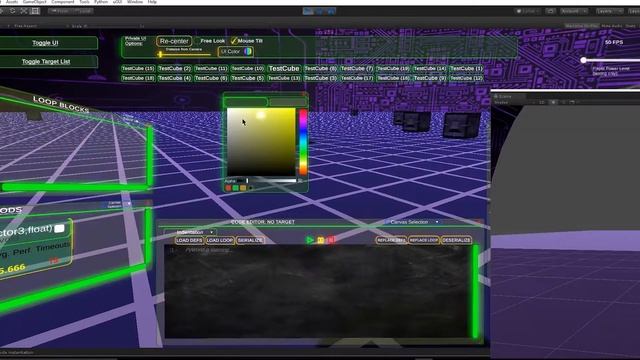This screenshot has width=640, height=360.
Task: Open the Tools menu
Action: (x=84, y=2)
